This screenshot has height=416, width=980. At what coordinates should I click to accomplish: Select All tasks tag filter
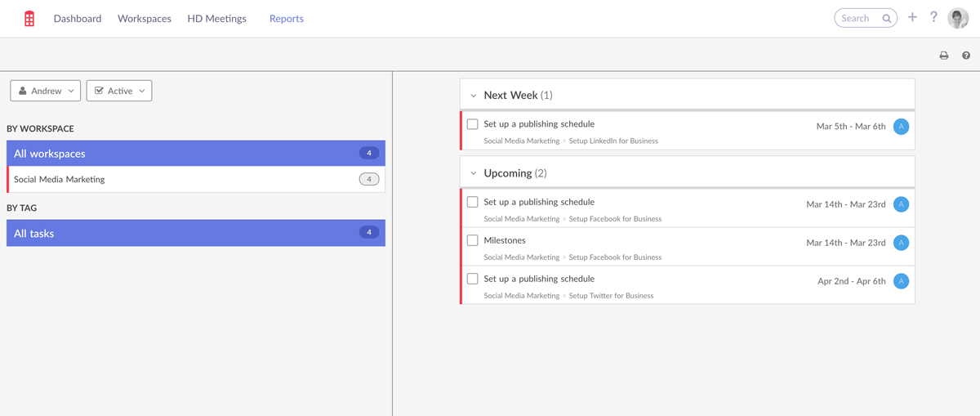coord(196,233)
